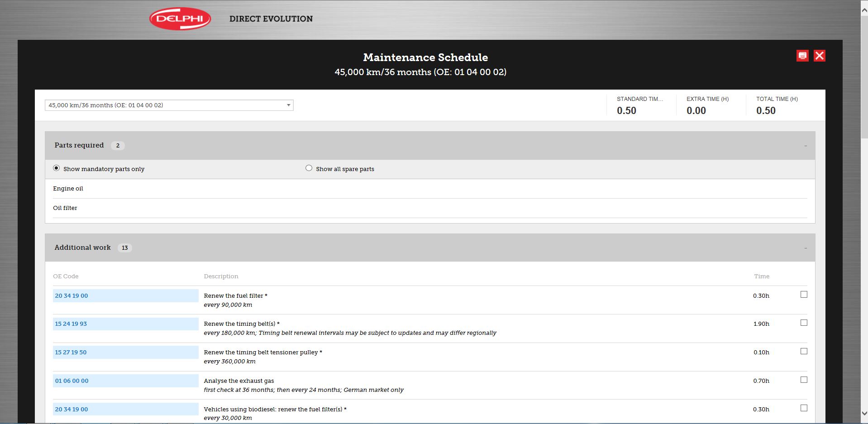Tick biodiesel fuel filter renewal checkbox

click(x=804, y=408)
